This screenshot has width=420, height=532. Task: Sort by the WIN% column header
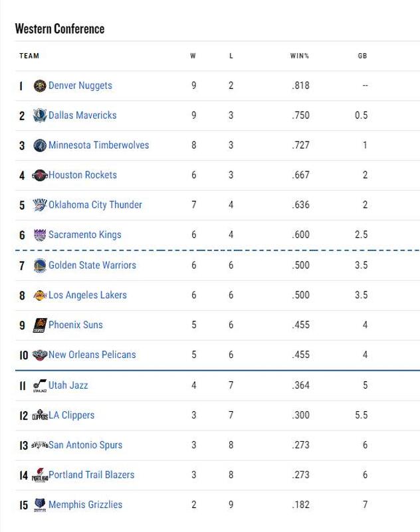300,56
